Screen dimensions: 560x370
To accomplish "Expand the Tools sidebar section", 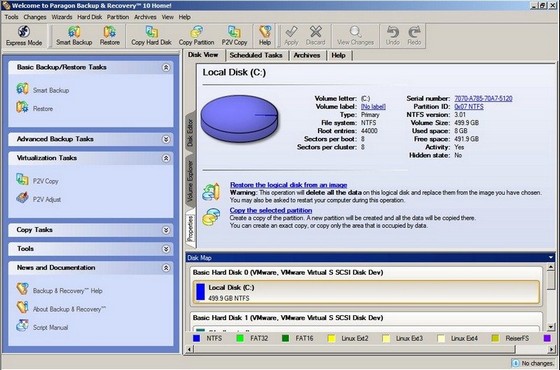I will point(166,249).
